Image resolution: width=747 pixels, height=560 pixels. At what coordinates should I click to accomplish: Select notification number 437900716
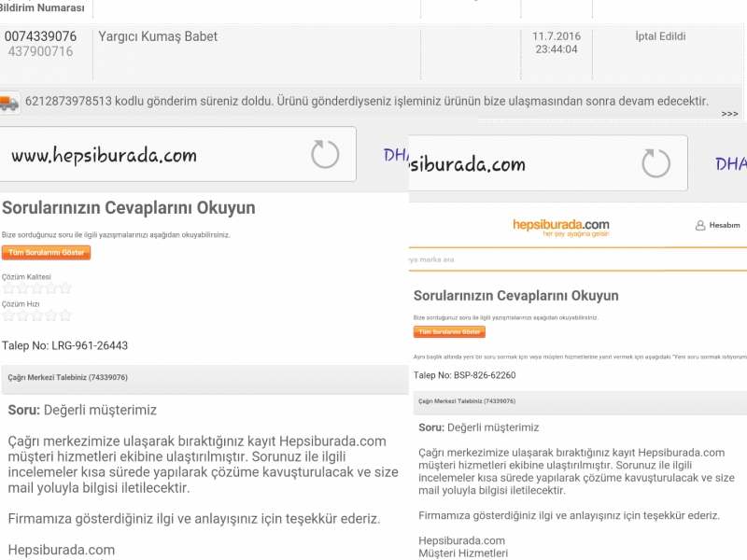click(40, 51)
